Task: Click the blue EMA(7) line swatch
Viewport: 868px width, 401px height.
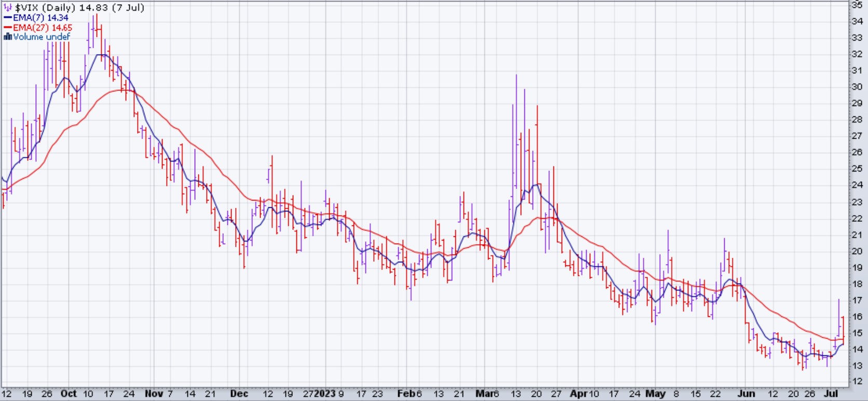Action: click(8, 18)
